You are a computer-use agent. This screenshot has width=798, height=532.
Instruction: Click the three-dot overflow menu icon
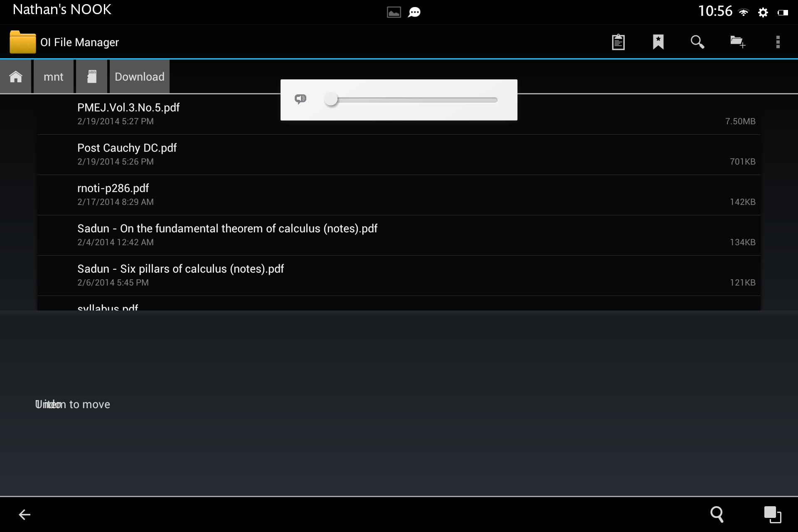coord(778,42)
